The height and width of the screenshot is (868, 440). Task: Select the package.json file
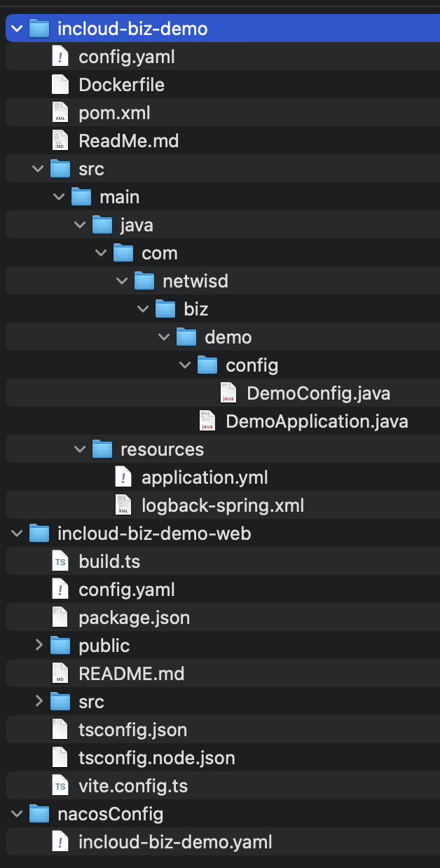click(x=134, y=618)
